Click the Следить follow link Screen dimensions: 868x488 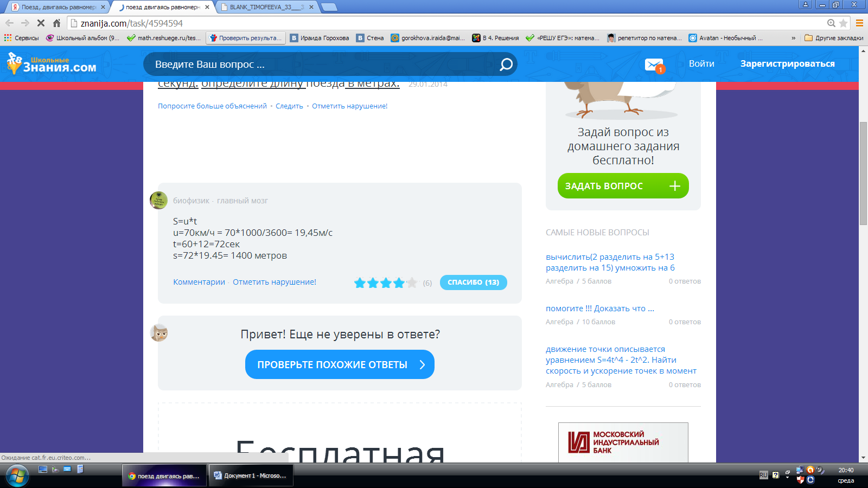289,106
